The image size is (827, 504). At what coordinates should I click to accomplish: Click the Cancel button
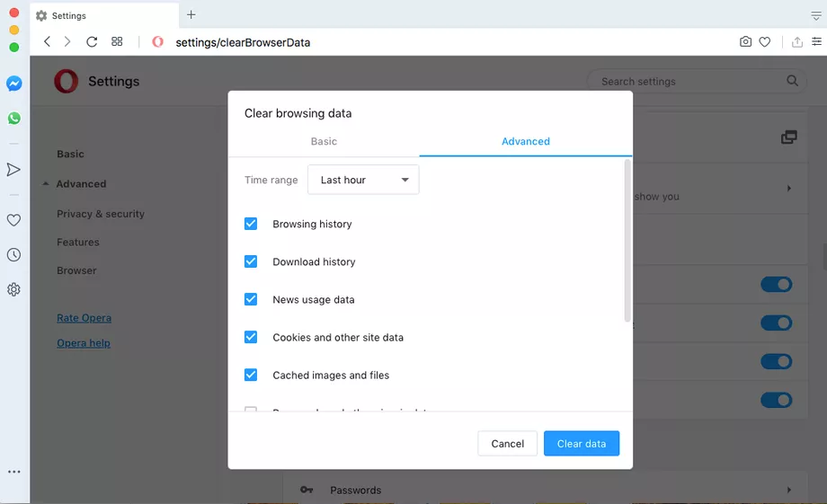(507, 444)
